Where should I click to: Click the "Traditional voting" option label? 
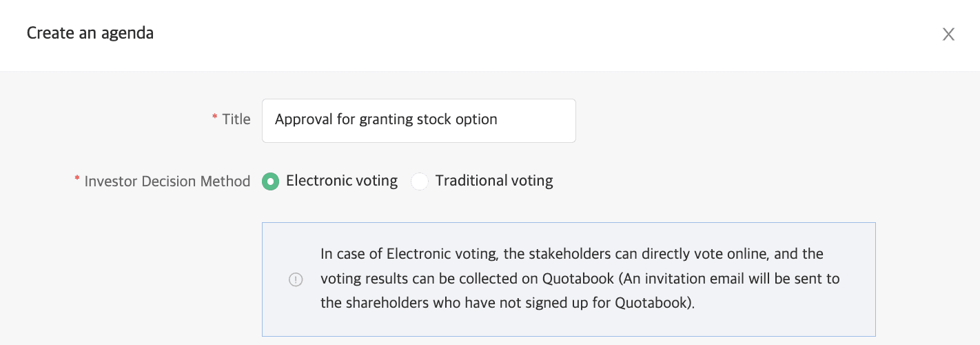494,181
